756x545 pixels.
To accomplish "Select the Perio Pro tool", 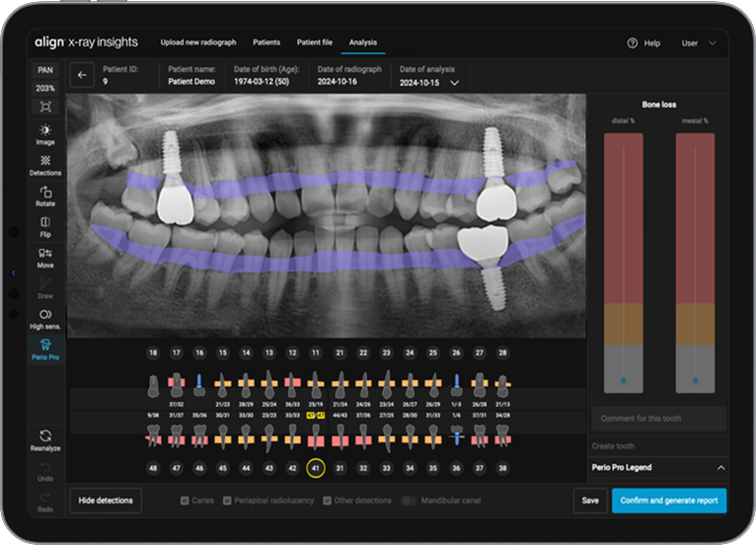I will tap(45, 350).
